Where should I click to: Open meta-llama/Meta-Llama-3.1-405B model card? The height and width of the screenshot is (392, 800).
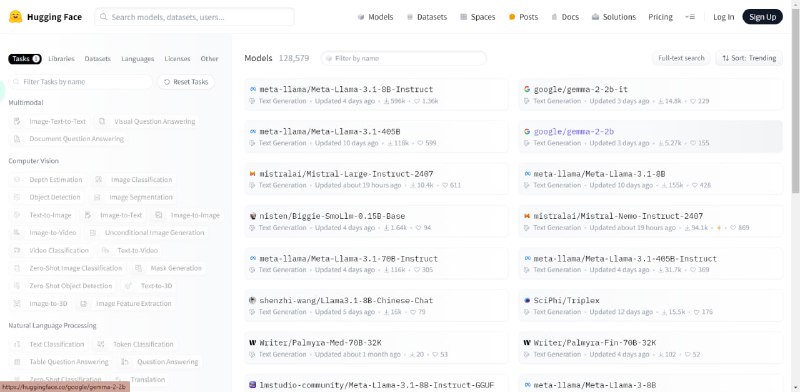pyautogui.click(x=377, y=137)
